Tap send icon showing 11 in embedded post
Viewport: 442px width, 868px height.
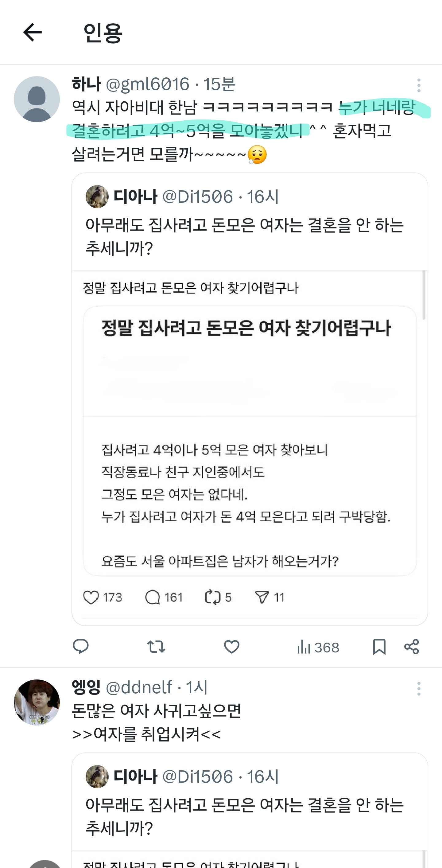[262, 597]
